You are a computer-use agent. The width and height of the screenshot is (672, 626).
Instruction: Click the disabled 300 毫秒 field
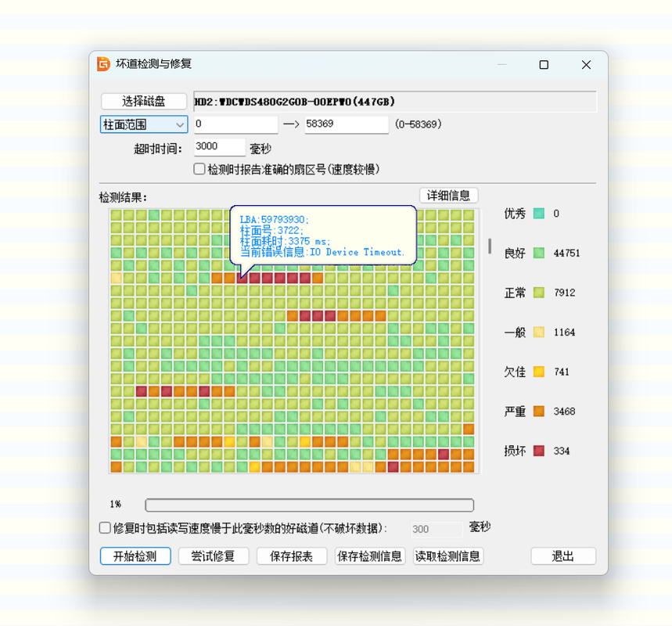pos(437,529)
